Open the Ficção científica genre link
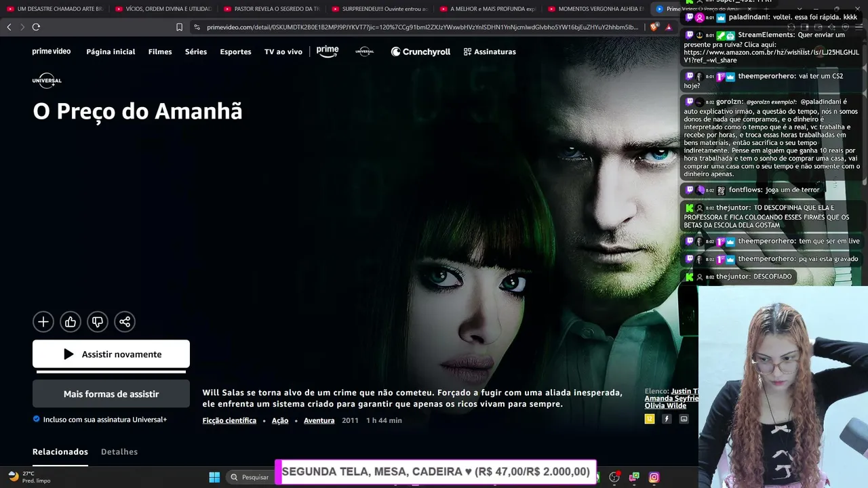 coord(229,420)
